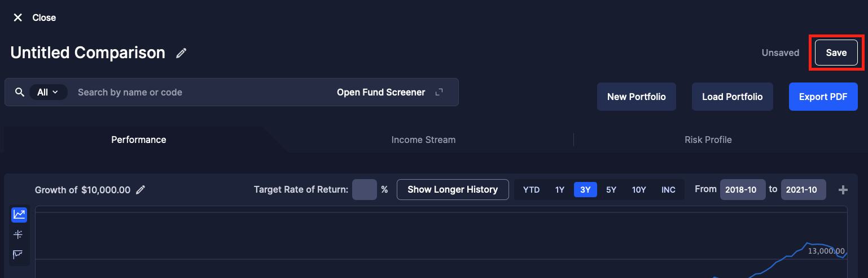Open the From date 2018-10 picker
Viewport: 868px width, 278px height.
[x=743, y=190]
